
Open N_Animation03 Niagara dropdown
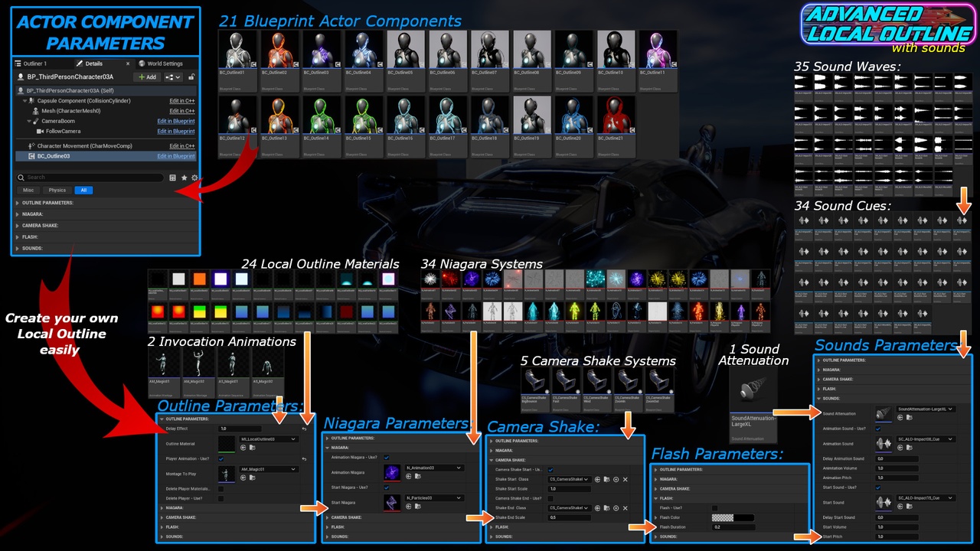coord(434,468)
